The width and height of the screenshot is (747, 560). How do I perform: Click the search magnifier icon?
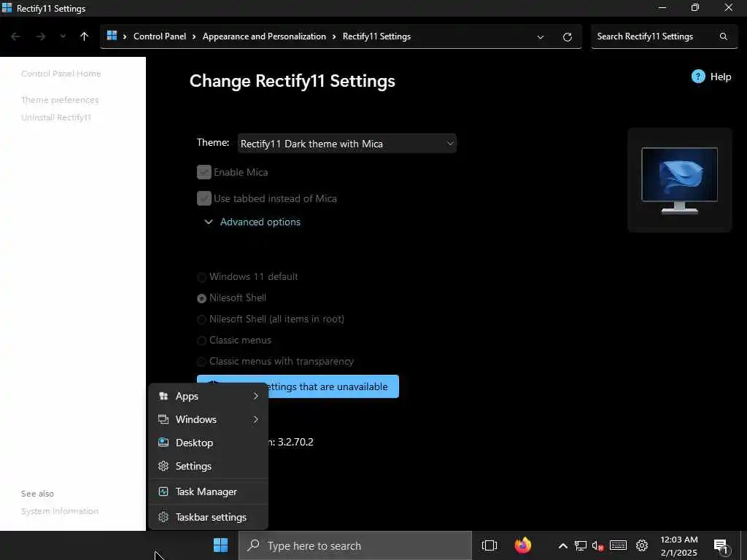click(723, 36)
